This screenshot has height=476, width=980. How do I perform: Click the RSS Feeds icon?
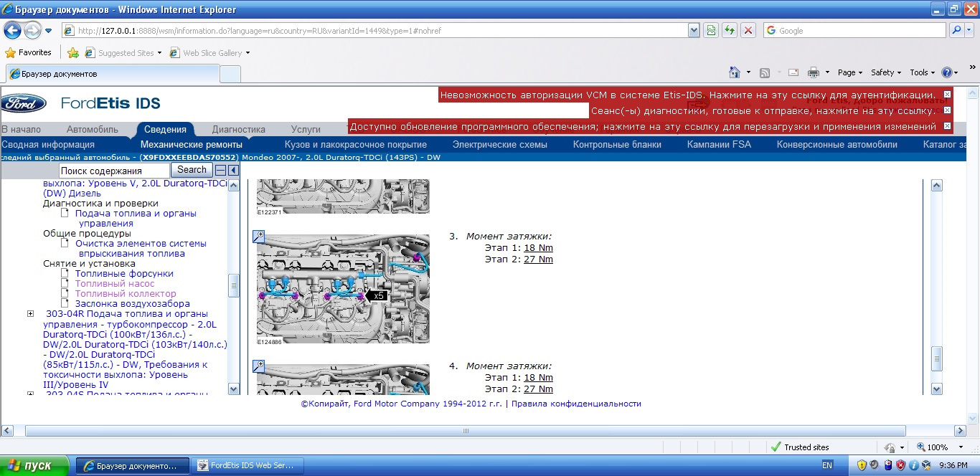765,72
